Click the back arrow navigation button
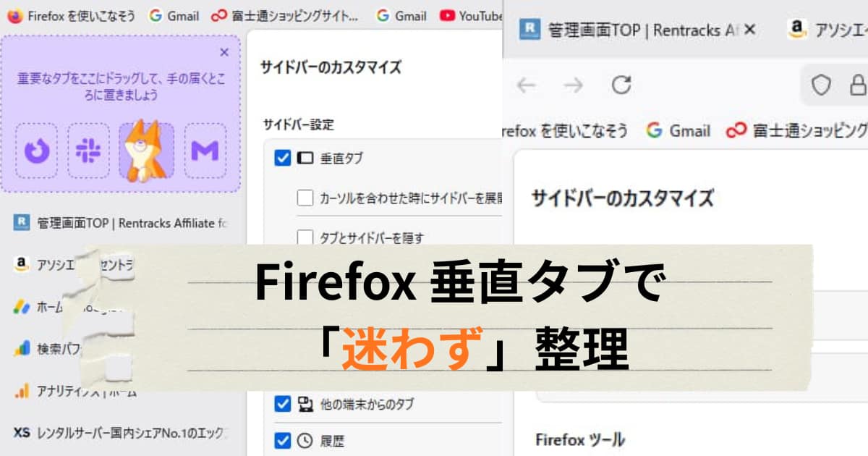The width and height of the screenshot is (868, 456). click(526, 85)
